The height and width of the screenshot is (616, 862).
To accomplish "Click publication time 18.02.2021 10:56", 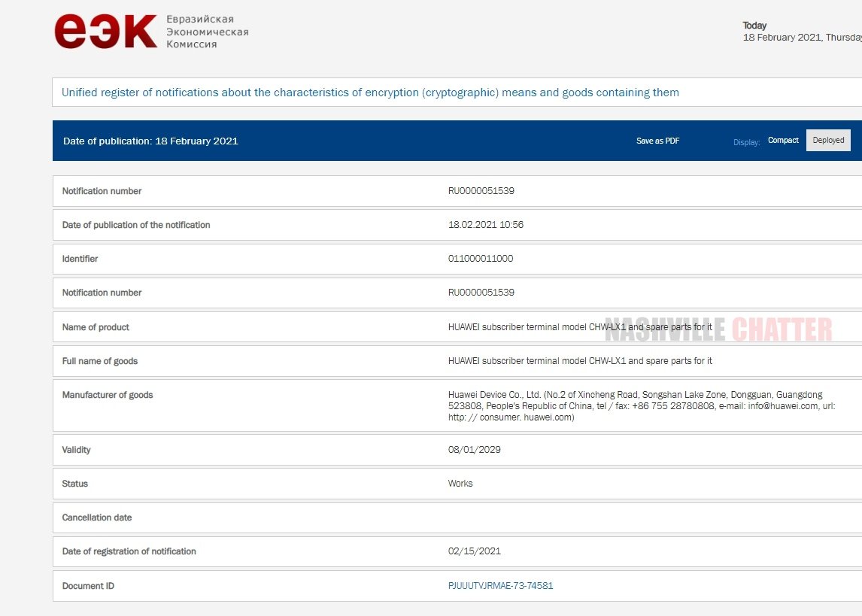I will (485, 225).
